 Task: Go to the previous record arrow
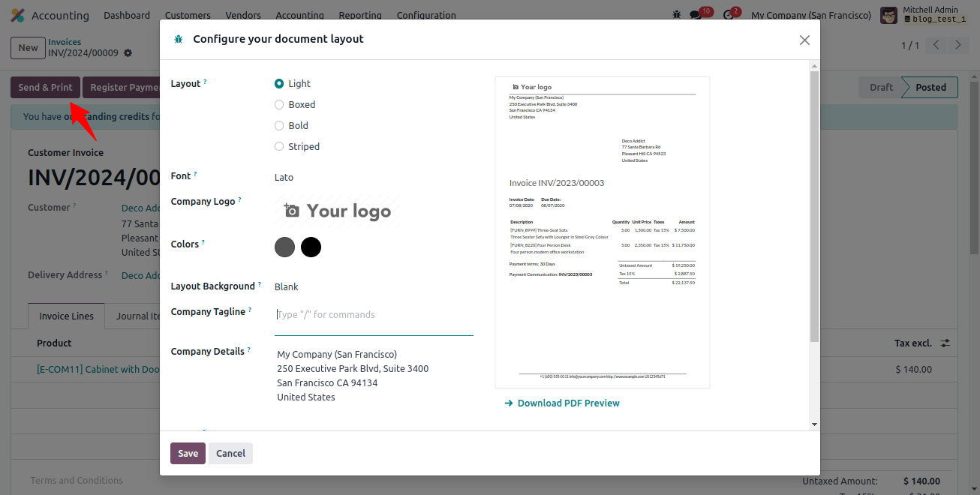click(936, 45)
